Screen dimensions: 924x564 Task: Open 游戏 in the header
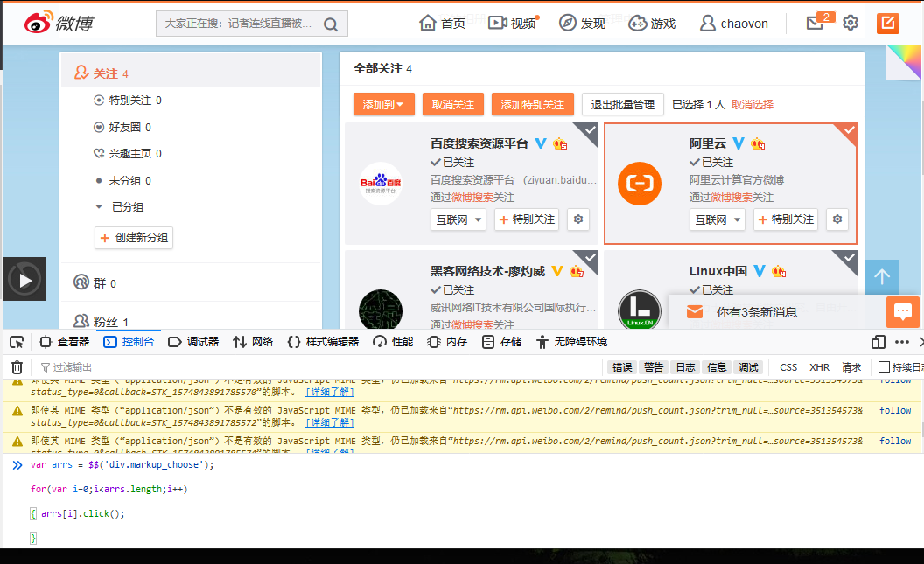point(652,23)
